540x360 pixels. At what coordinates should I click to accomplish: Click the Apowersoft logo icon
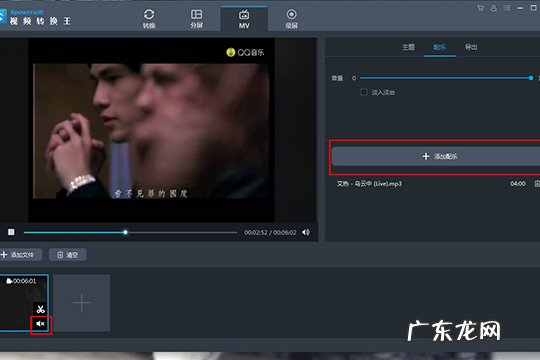[x=3, y=17]
